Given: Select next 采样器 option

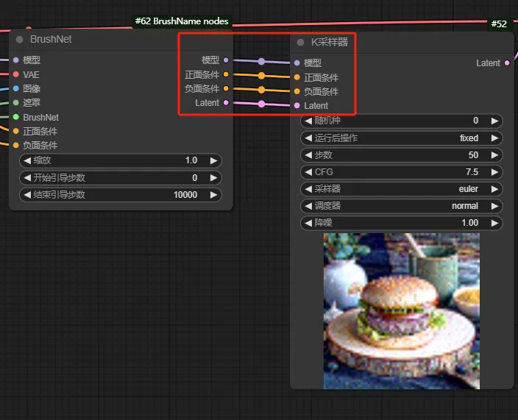Looking at the screenshot, I should [494, 189].
